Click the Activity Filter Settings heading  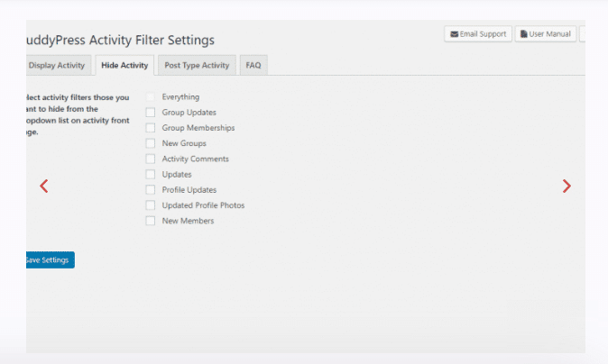click(120, 41)
